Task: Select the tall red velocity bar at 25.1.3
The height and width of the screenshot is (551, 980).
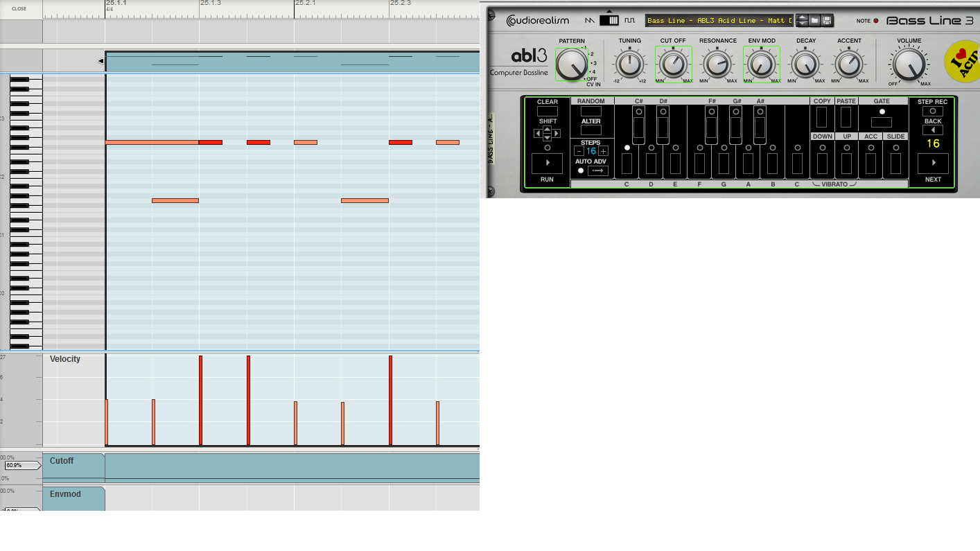Action: click(x=200, y=400)
